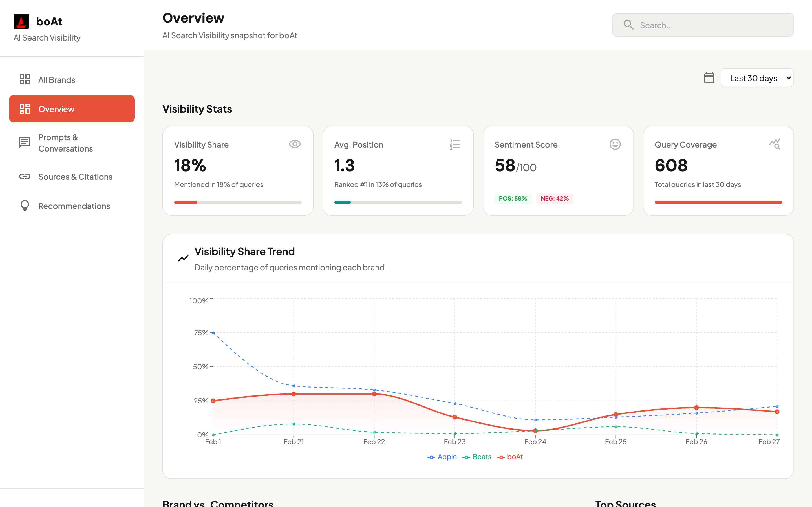
Task: Click the smiley icon on Sentiment Score card
Action: (615, 144)
